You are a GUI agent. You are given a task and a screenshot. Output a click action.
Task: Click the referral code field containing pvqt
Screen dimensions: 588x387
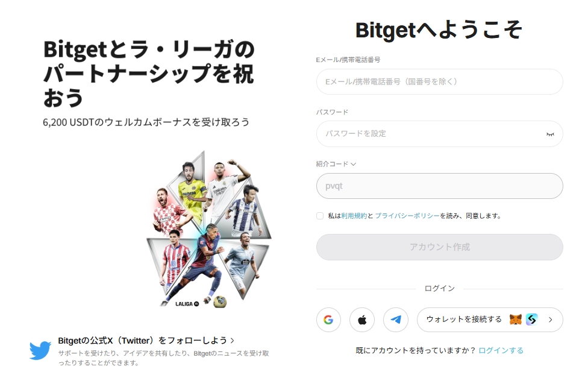440,186
